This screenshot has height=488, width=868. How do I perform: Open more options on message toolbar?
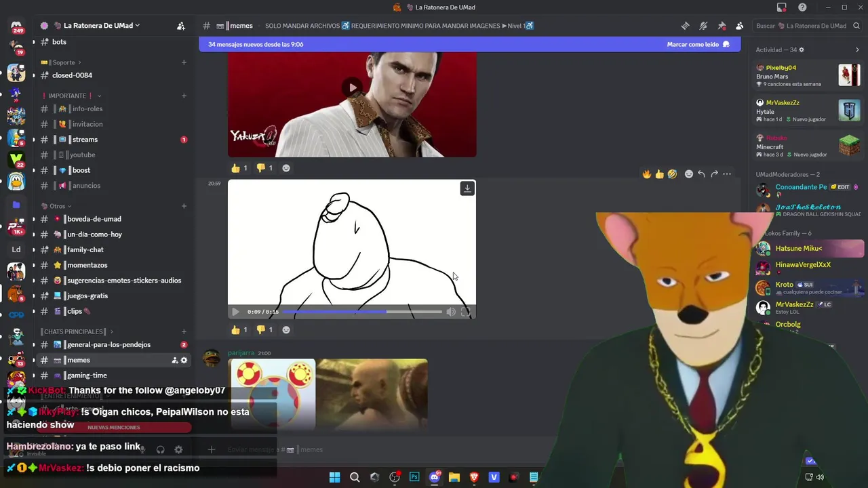point(727,174)
